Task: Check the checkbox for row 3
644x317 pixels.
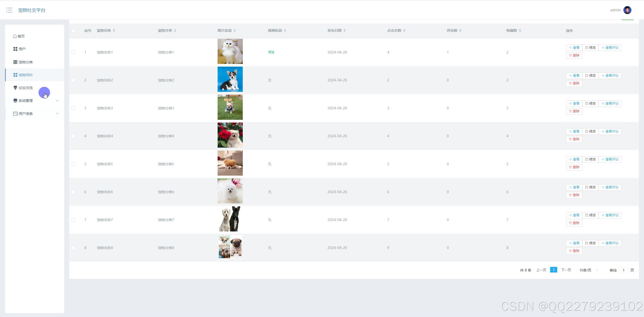Action: 73,108
